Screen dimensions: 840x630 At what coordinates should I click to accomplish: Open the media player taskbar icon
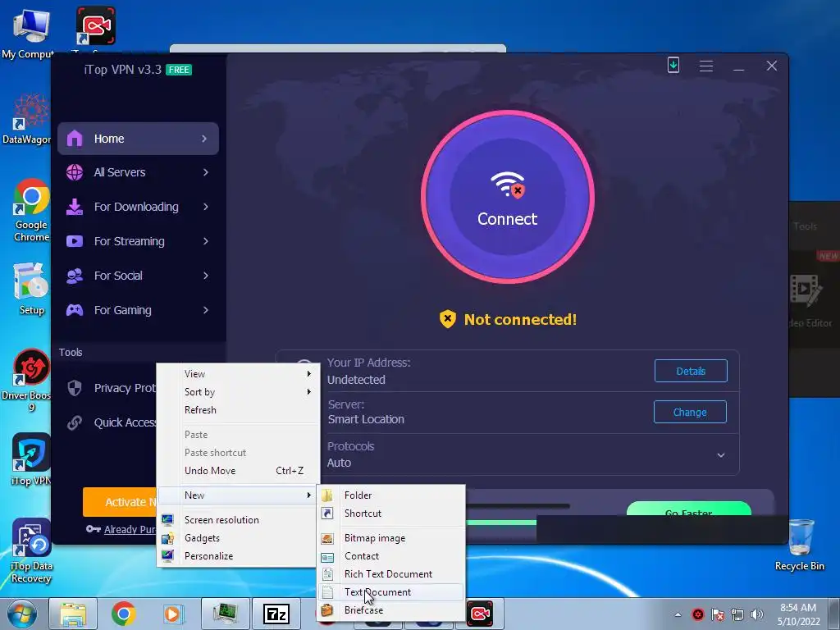(174, 614)
